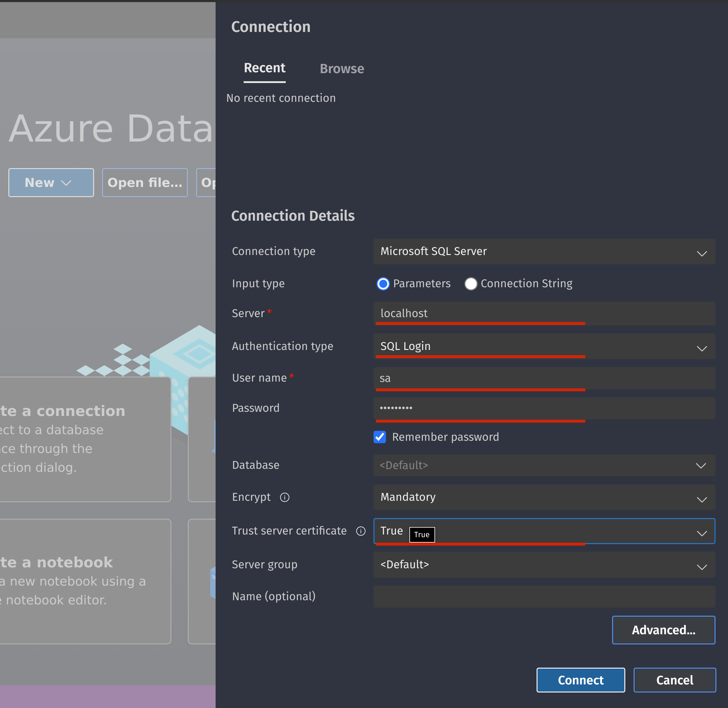Click Open file... on welcome page
The image size is (728, 708).
[145, 182]
